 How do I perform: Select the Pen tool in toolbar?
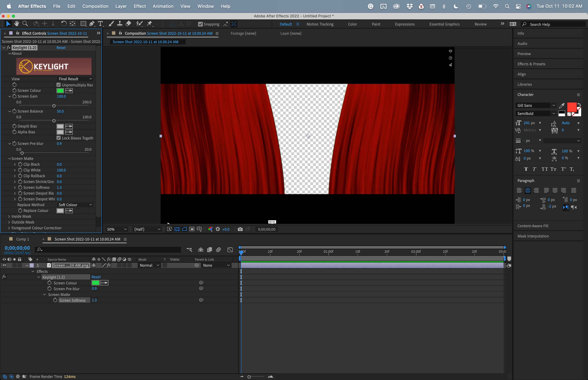pos(92,24)
